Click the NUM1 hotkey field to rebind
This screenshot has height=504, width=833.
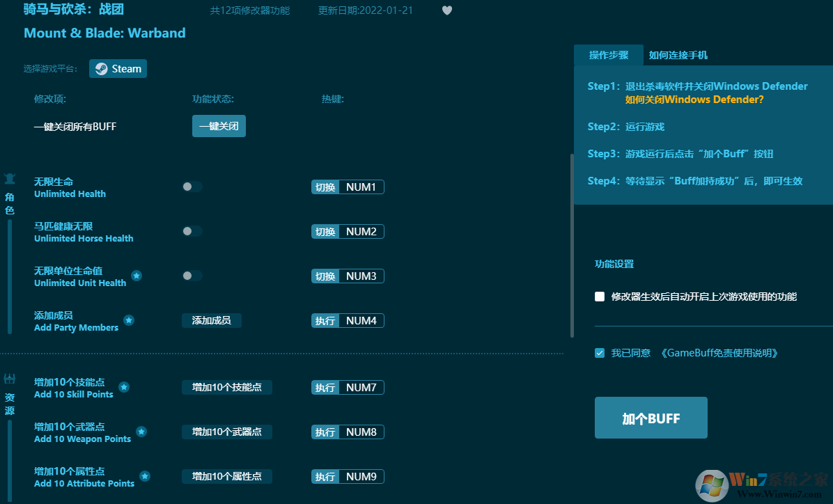(x=359, y=187)
